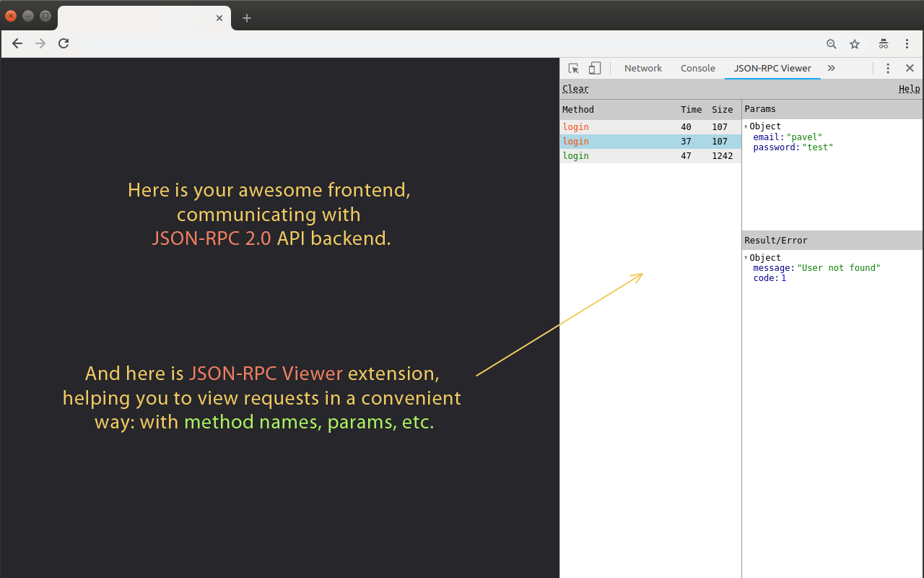Click the chevron to reveal more DevTools panels
Screen dimensions: 924x578
click(831, 67)
